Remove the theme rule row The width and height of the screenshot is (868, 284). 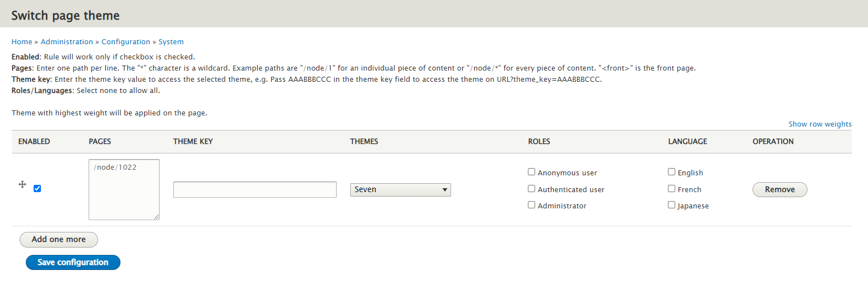click(x=779, y=189)
